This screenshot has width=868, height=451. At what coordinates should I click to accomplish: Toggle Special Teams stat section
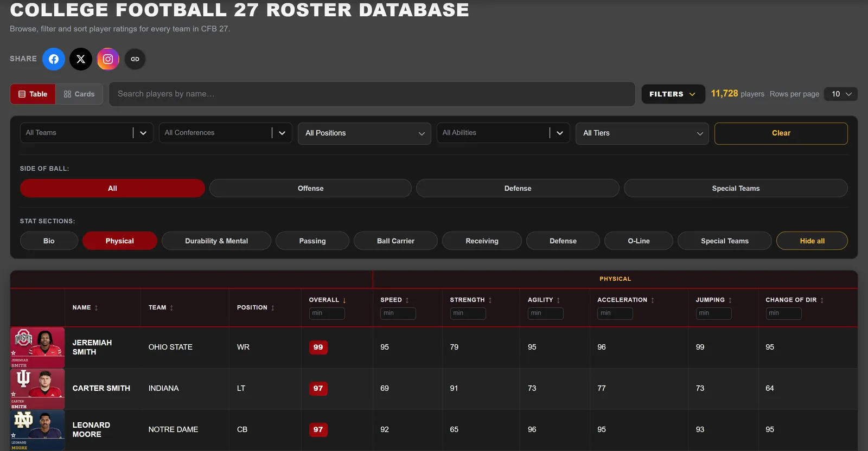tap(725, 241)
